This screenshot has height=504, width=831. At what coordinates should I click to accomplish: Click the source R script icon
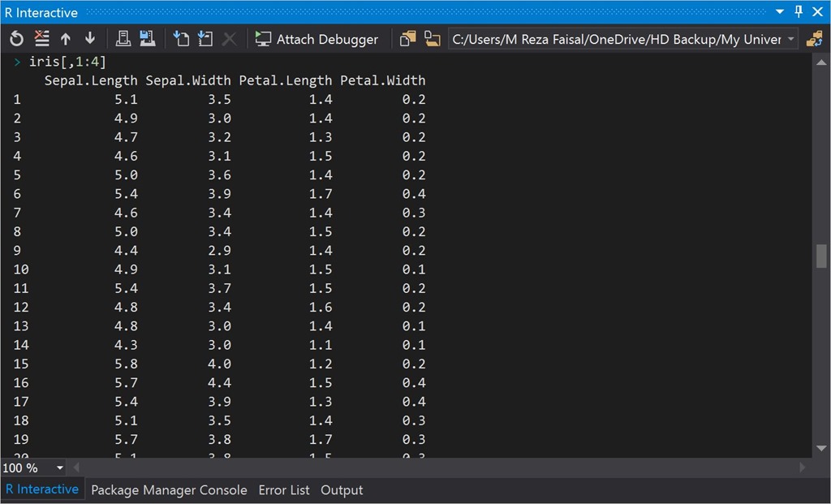coord(181,39)
